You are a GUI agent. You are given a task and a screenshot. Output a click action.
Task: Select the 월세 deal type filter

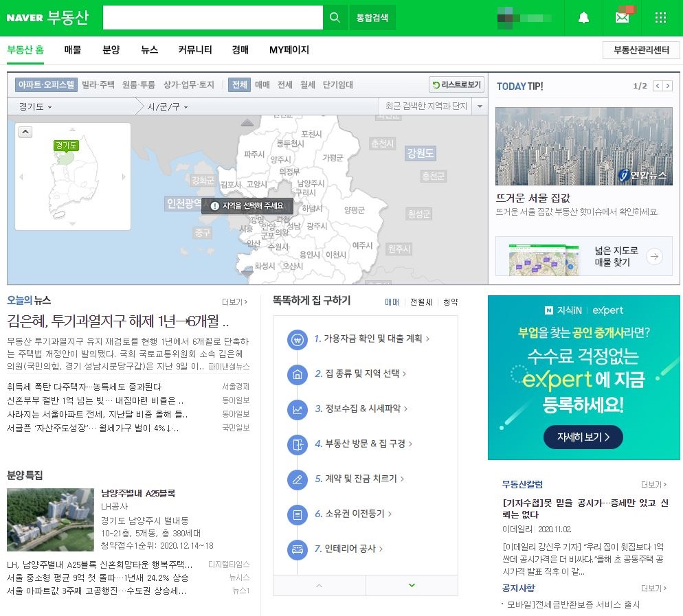[308, 84]
